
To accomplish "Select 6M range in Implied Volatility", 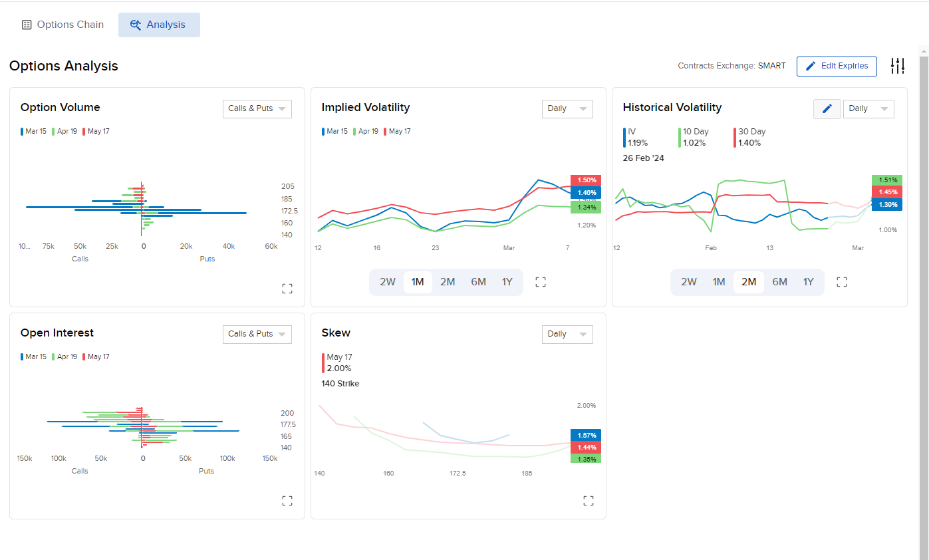I will tap(478, 282).
